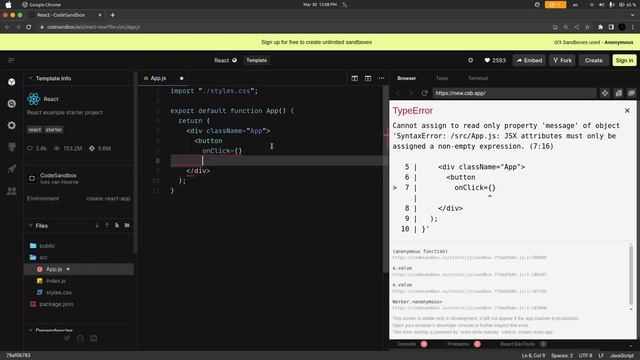Close the TypeError overlay with the X
The height and width of the screenshot is (360, 640).
[627, 111]
